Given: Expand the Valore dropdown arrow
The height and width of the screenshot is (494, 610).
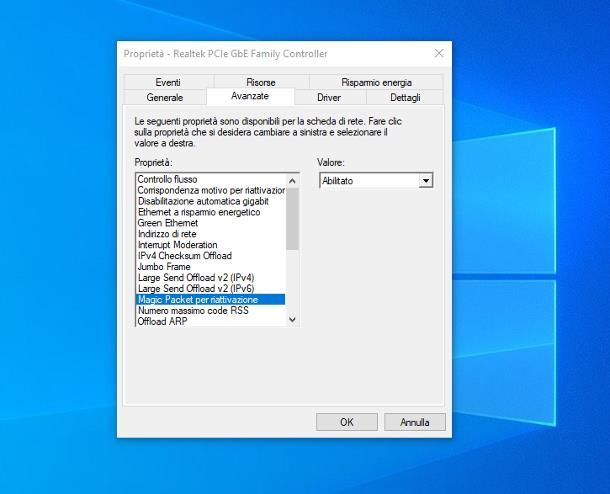Looking at the screenshot, I should click(x=426, y=181).
